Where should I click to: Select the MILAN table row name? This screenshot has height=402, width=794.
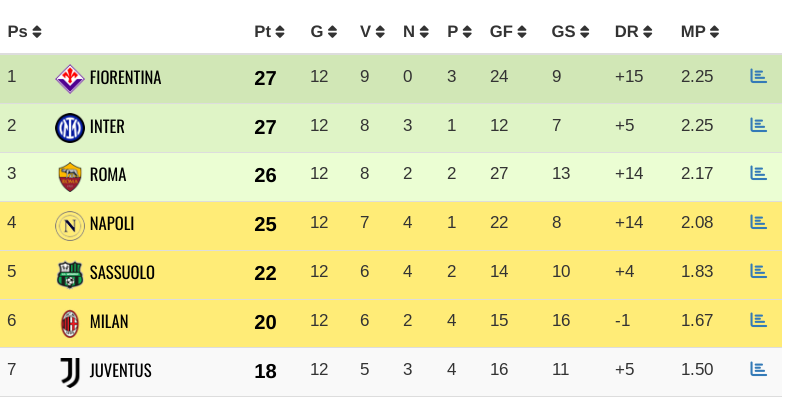109,322
